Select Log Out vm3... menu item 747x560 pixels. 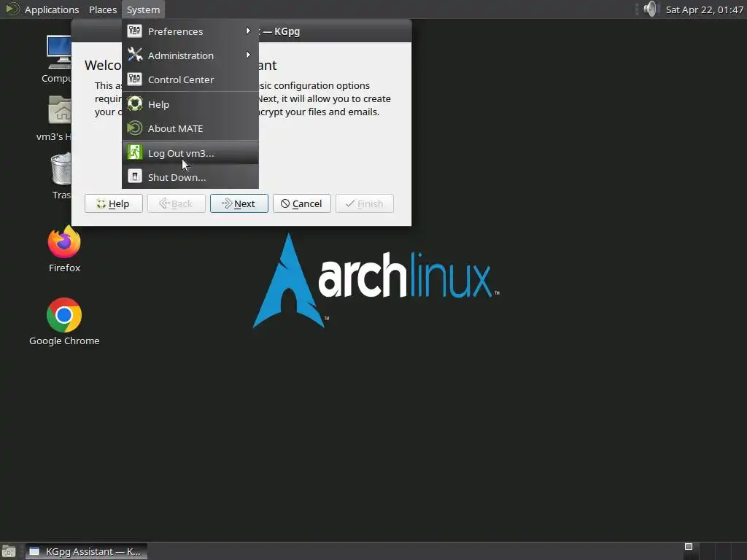190,153
